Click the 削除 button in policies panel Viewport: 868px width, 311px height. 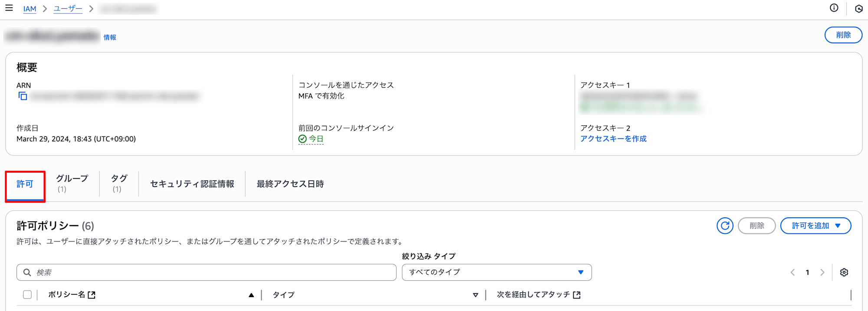click(756, 226)
